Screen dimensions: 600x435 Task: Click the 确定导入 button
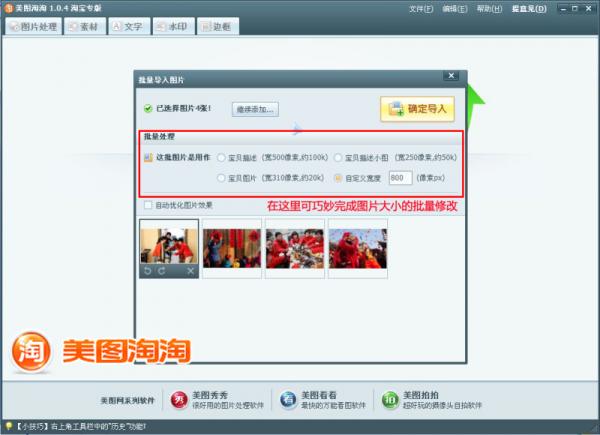point(417,108)
